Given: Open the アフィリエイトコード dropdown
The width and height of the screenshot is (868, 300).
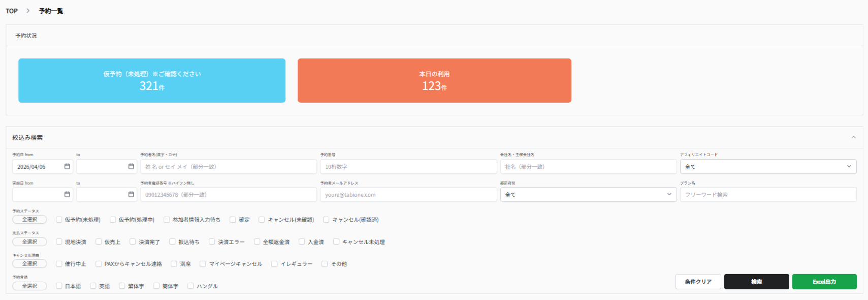Looking at the screenshot, I should (x=768, y=167).
